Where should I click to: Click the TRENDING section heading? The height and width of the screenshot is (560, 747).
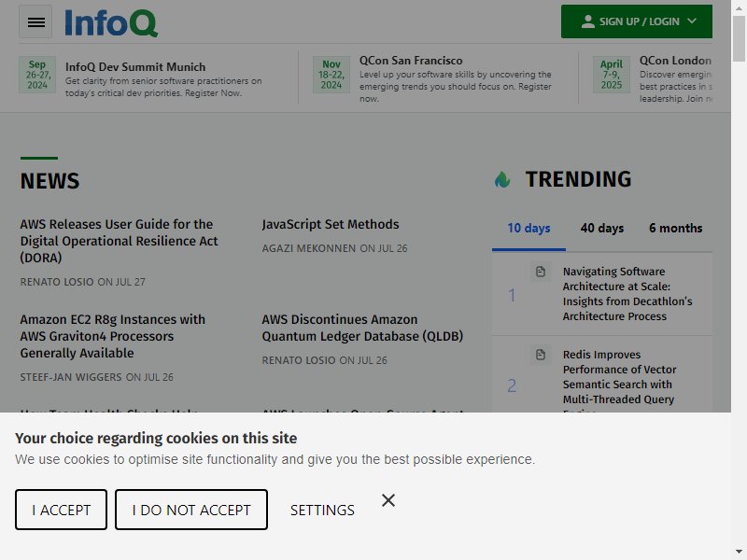coord(578,179)
